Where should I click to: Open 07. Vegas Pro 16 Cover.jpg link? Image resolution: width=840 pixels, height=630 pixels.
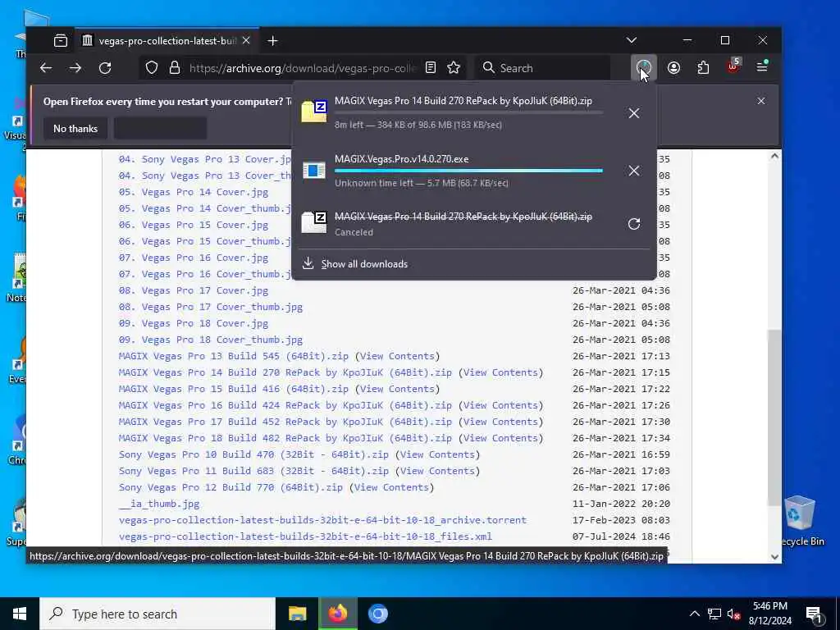(x=194, y=258)
